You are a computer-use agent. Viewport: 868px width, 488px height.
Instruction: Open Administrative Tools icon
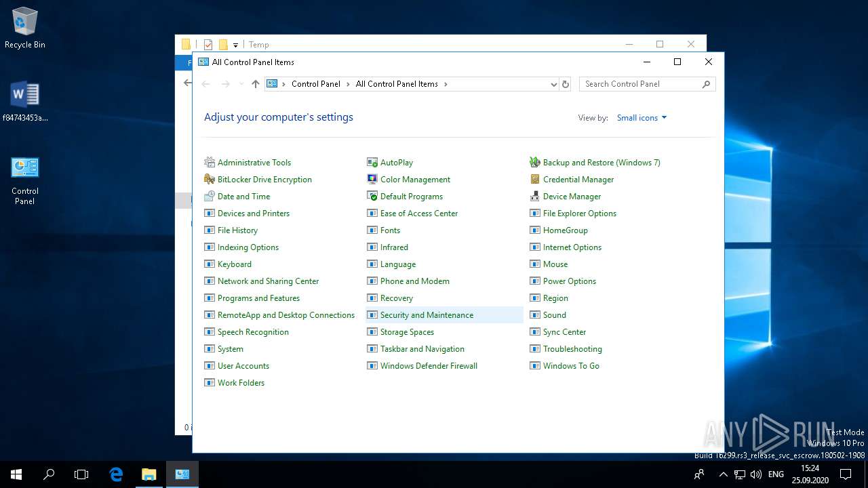tap(210, 163)
